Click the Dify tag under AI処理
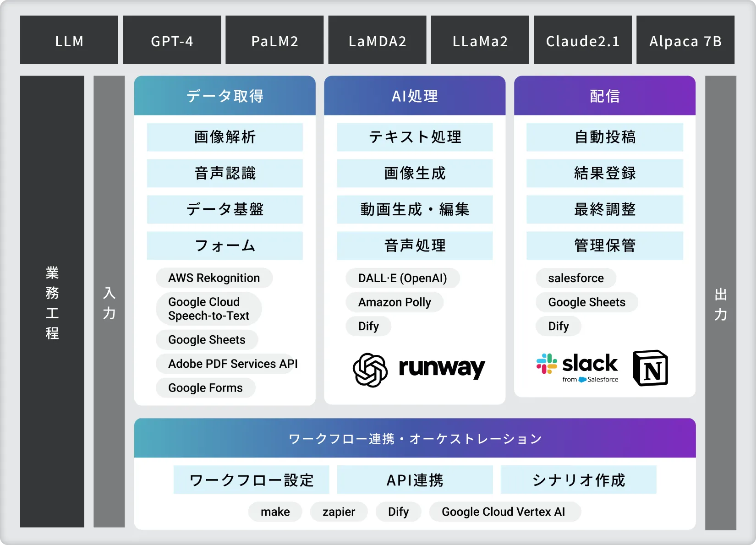Image resolution: width=756 pixels, height=545 pixels. tap(368, 326)
